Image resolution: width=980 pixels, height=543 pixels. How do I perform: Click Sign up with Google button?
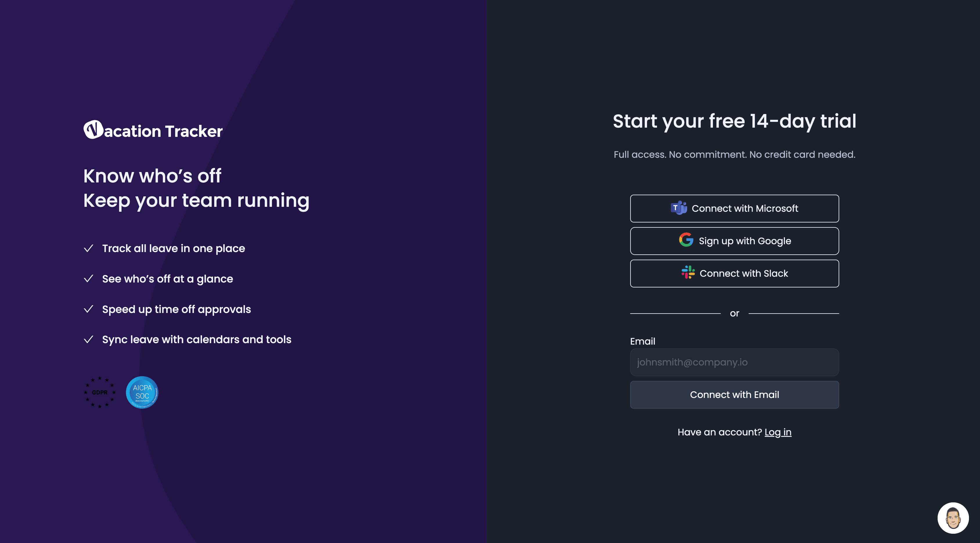click(x=734, y=241)
